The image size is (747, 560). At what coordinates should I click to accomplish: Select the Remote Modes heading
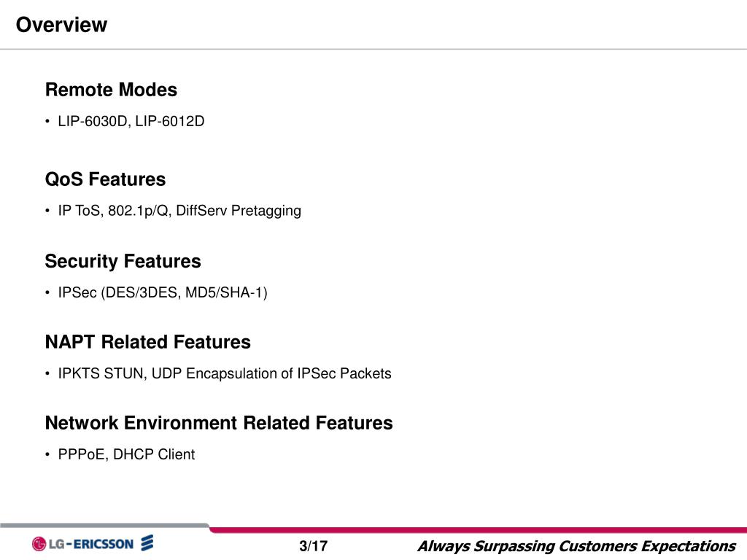pyautogui.click(x=111, y=90)
